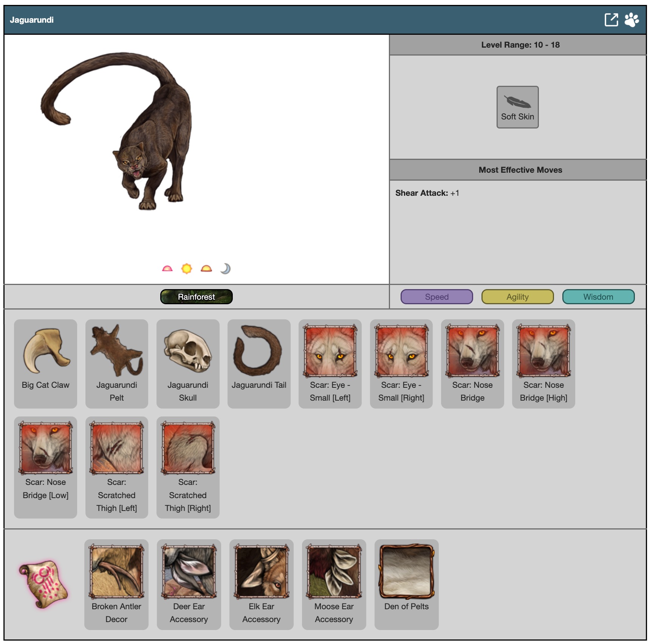The width and height of the screenshot is (650, 644).
Task: Click the paw print icon in header
Action: [x=631, y=20]
